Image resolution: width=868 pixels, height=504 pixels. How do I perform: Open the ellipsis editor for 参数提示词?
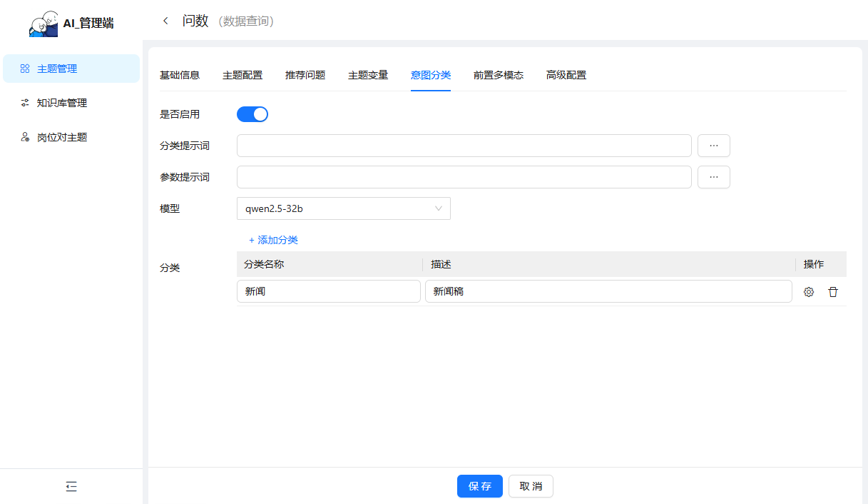[713, 177]
